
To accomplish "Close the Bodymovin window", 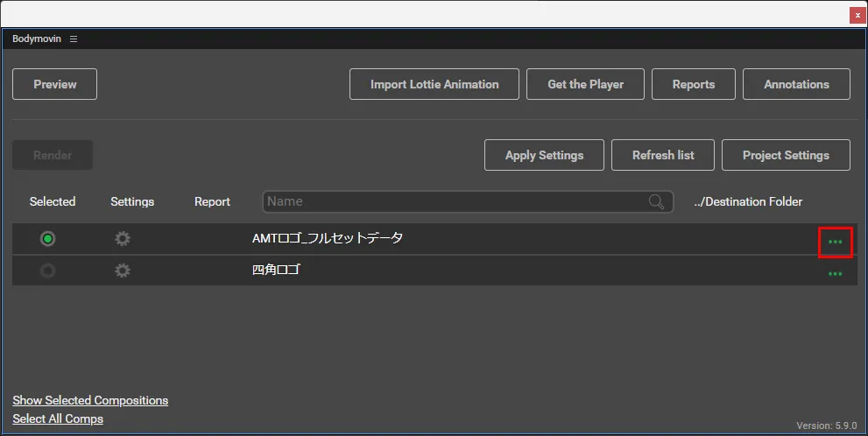I will point(857,15).
